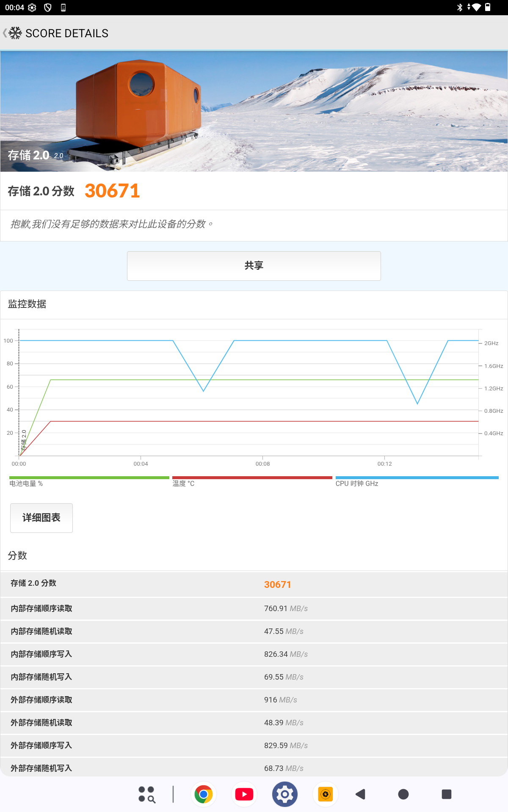Open the 详细图表 detailed chart button
This screenshot has width=508, height=812.
click(x=41, y=518)
